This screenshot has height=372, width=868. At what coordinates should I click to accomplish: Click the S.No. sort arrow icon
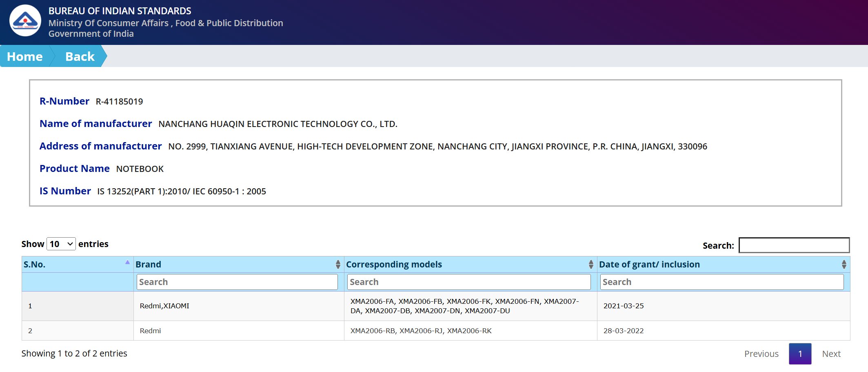tap(127, 263)
